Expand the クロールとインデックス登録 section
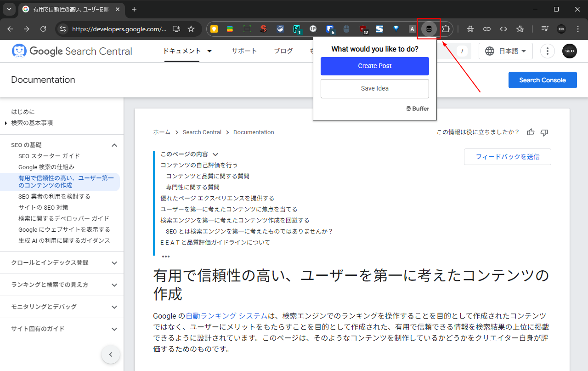 point(114,263)
